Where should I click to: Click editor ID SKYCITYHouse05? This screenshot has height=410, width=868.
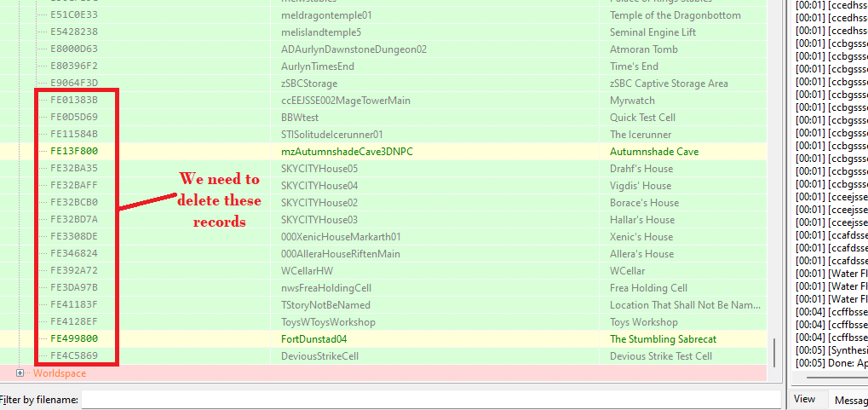[319, 169]
